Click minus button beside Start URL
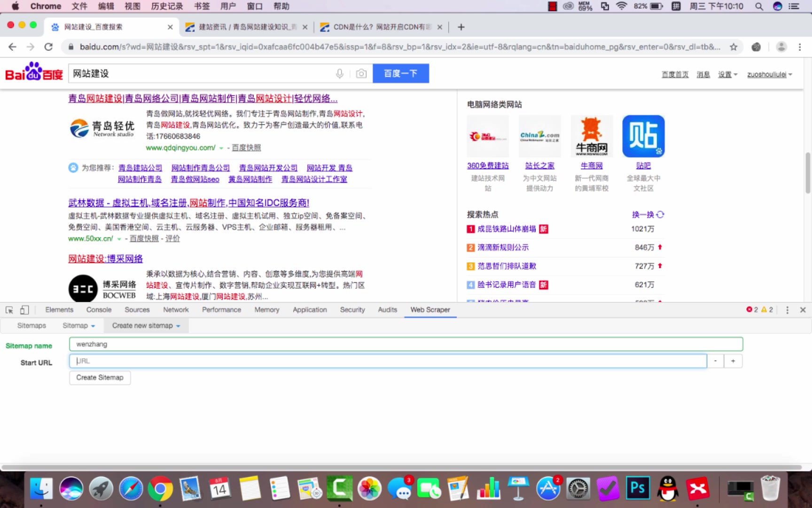Viewport: 812px width, 508px height. [x=715, y=361]
